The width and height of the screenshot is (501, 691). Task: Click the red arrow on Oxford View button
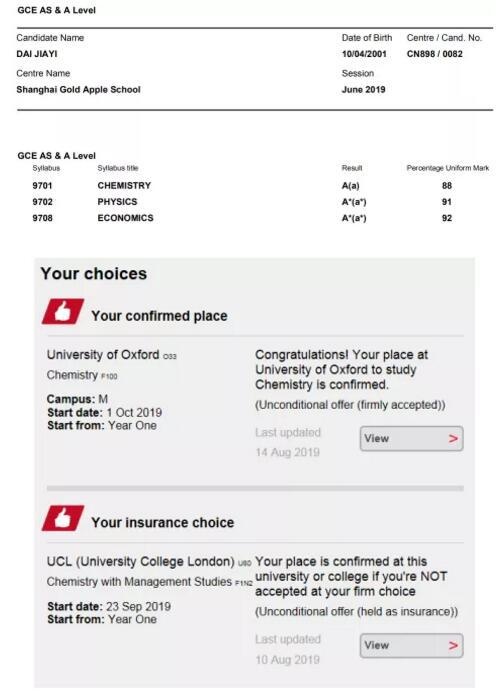pos(453,438)
